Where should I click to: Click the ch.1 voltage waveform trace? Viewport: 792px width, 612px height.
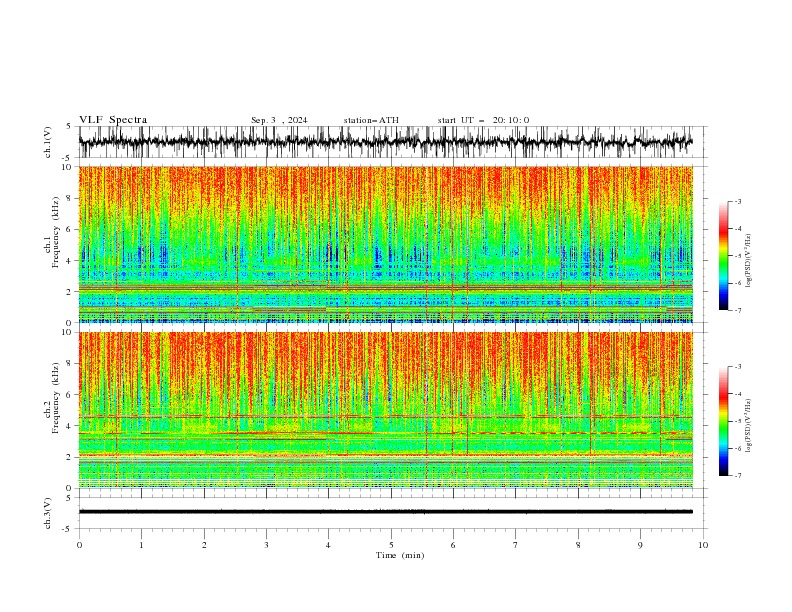(x=386, y=142)
